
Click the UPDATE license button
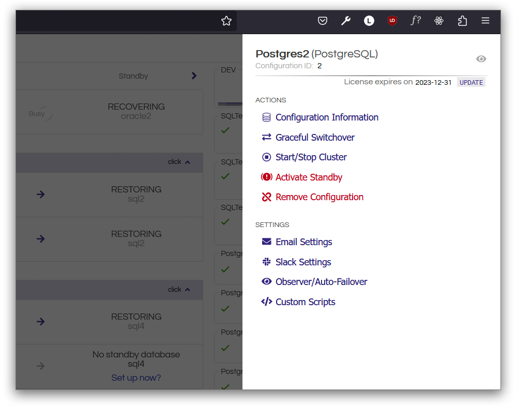click(471, 82)
